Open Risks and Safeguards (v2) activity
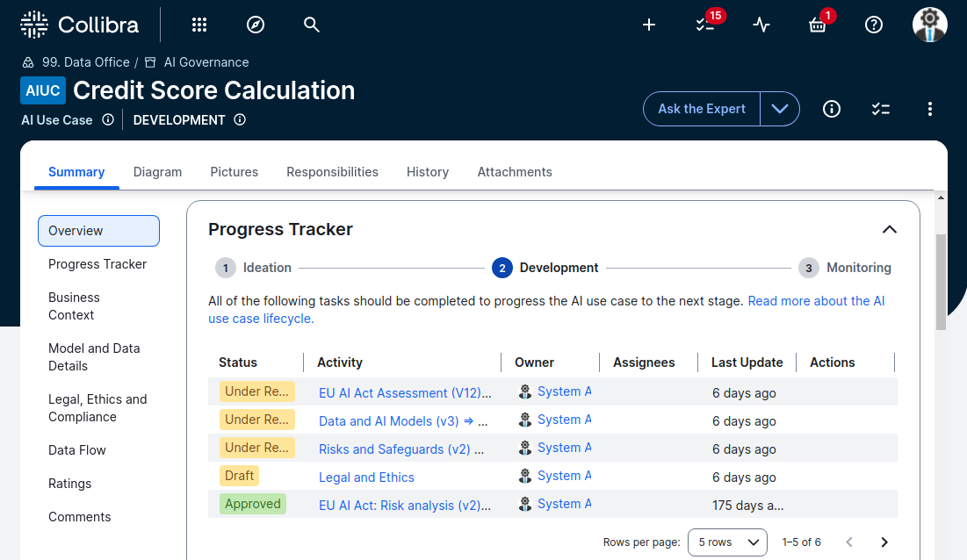Viewport: 967px width, 560px height. [401, 449]
